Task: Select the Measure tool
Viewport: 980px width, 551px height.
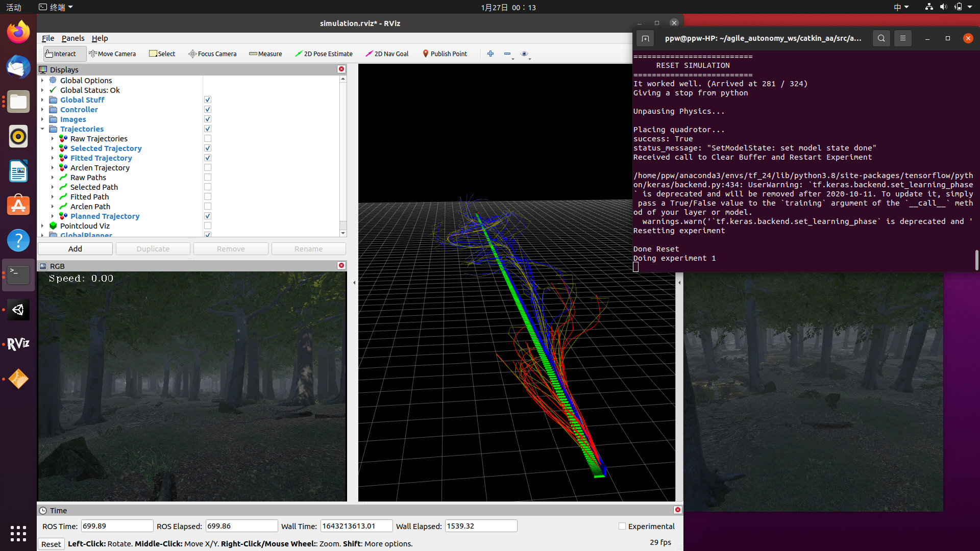Action: [x=265, y=54]
